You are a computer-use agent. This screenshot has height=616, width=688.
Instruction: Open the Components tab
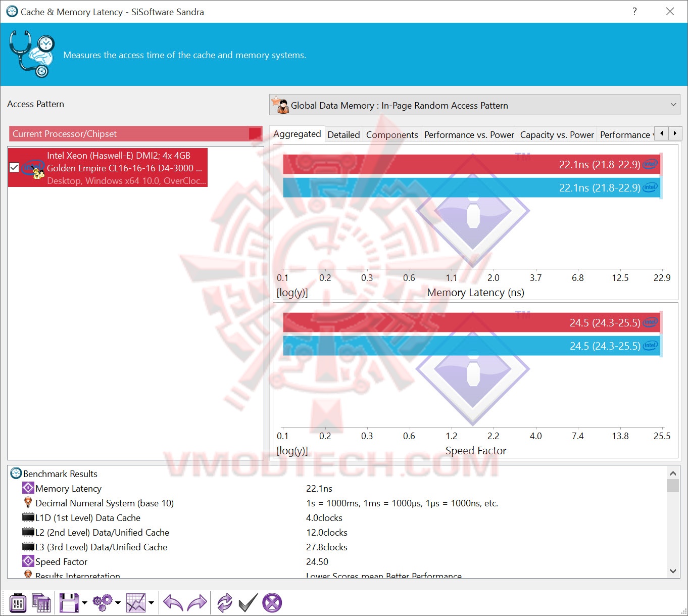click(x=392, y=135)
